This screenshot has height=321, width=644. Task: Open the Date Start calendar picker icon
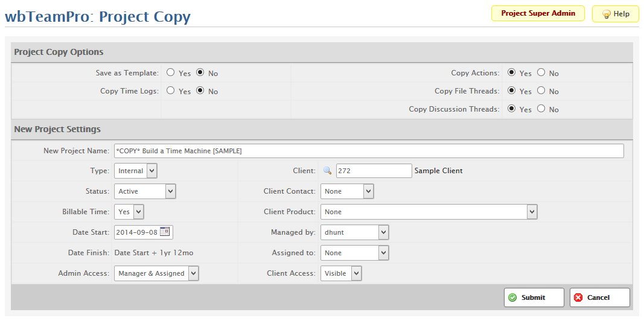(x=164, y=232)
